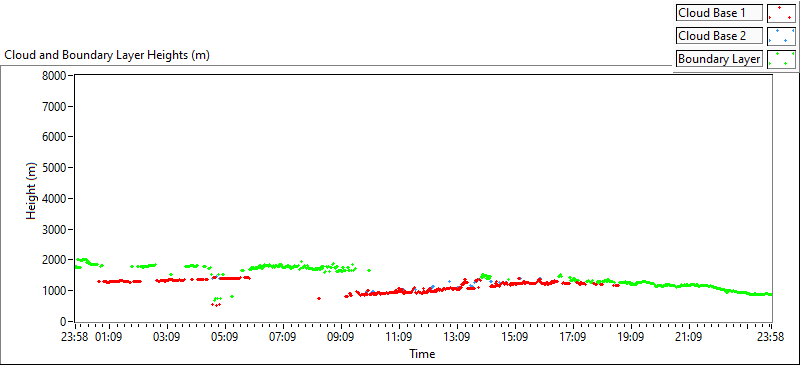
Task: Select the Cloud Base 1 legend label
Action: (x=719, y=13)
